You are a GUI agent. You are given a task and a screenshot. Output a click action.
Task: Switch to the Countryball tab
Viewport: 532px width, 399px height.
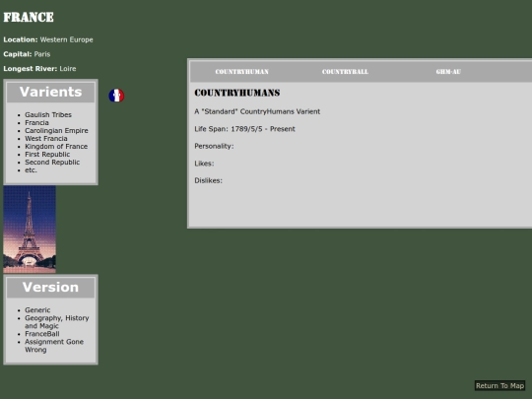point(345,72)
